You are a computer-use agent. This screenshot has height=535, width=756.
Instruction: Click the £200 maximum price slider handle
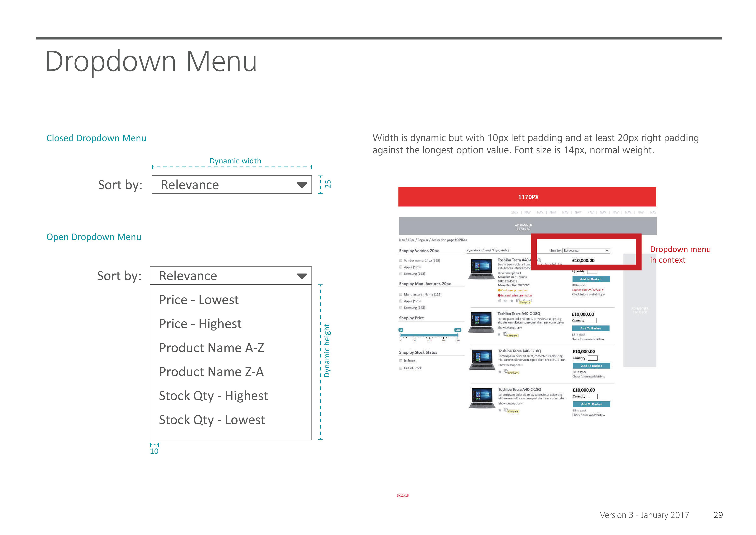coord(458,330)
